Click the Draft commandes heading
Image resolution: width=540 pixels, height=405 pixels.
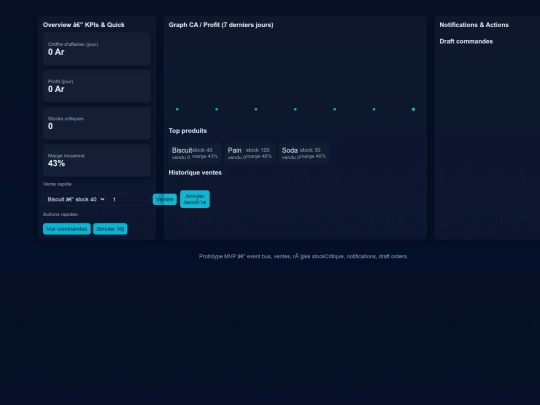466,41
